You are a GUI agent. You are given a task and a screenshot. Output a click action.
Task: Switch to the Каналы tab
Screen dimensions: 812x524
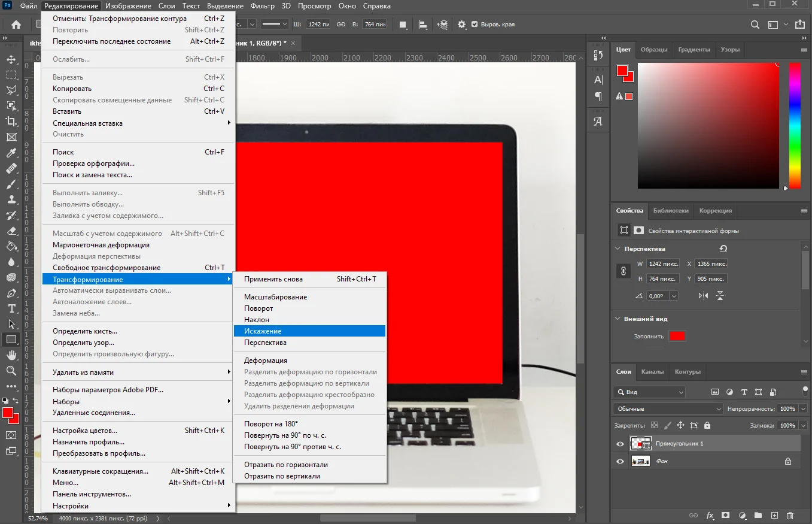coord(652,372)
